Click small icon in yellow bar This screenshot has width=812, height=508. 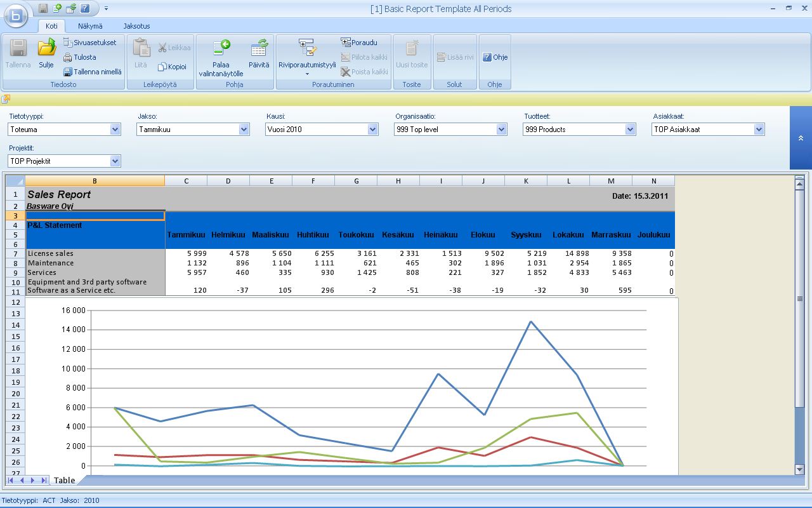6,99
